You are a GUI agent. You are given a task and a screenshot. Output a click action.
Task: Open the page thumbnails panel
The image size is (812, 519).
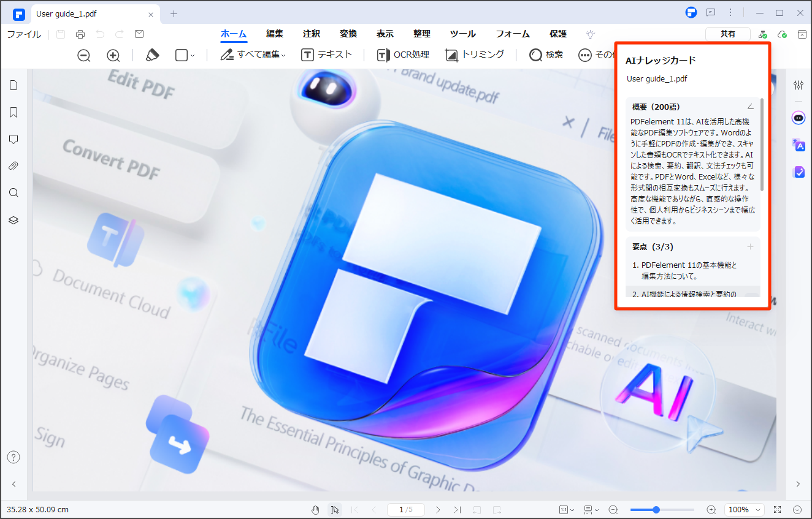(13, 85)
